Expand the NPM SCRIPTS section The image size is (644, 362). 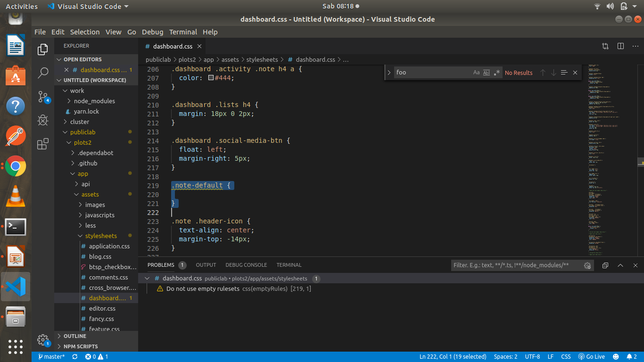tap(96, 346)
